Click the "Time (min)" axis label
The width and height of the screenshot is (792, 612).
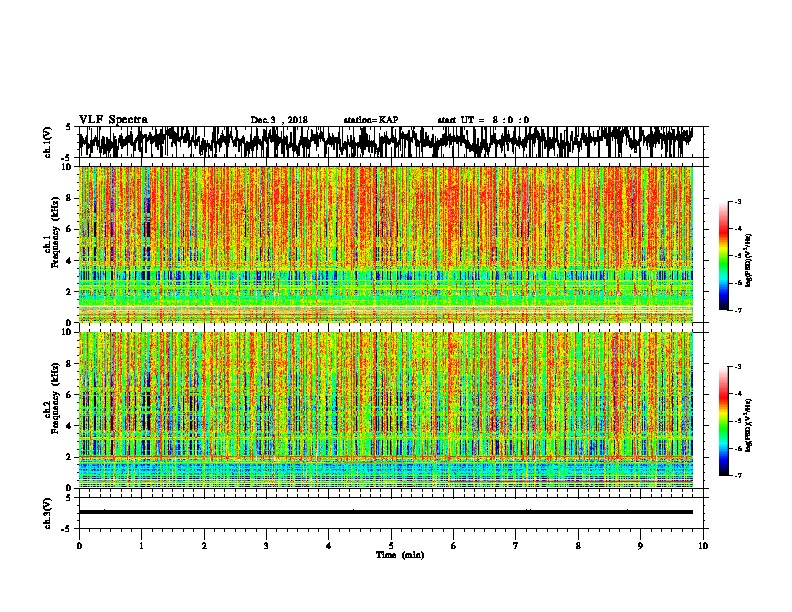point(400,555)
